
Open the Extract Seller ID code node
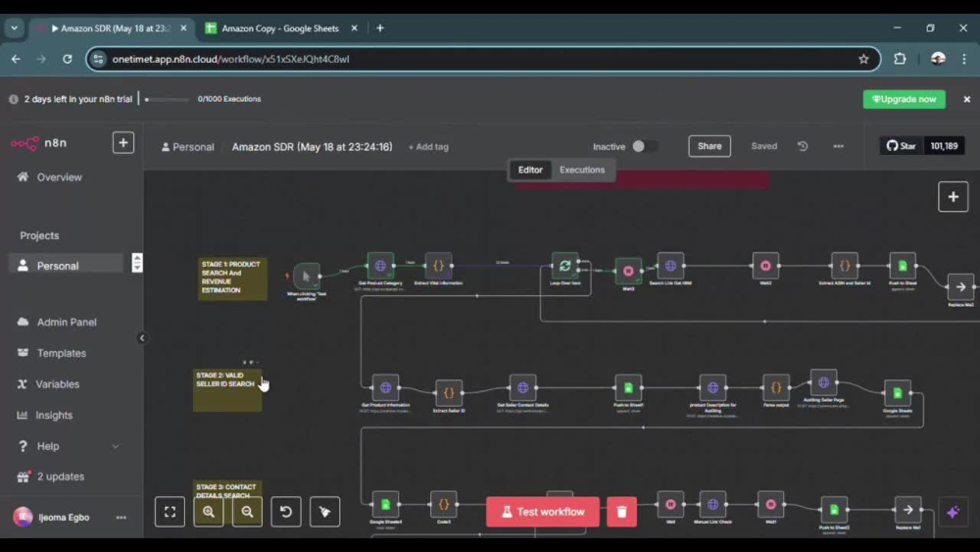[449, 392]
